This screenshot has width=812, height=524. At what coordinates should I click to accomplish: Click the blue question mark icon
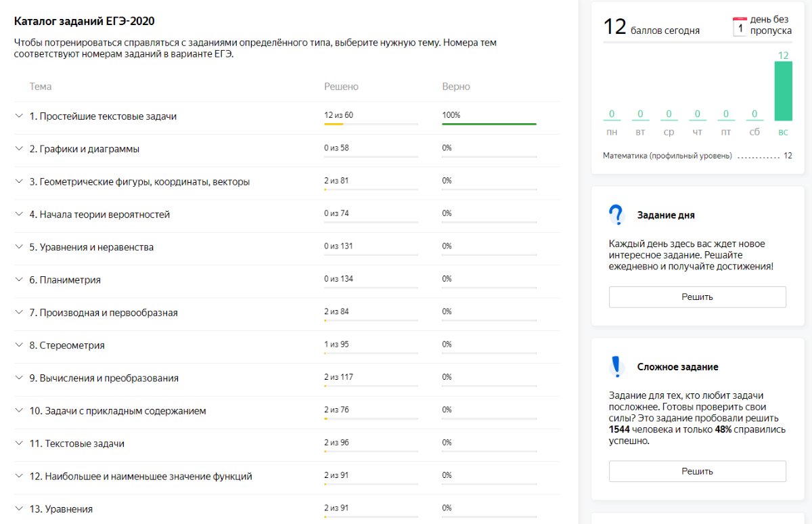615,215
